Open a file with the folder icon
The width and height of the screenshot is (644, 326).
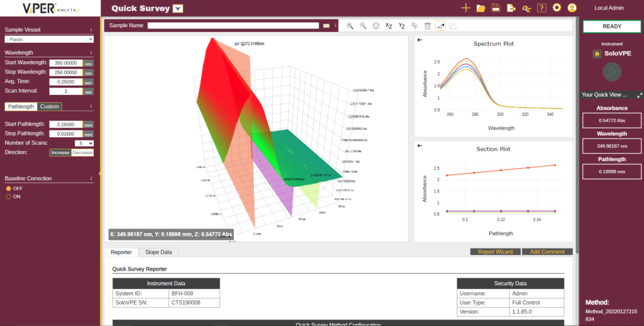click(x=481, y=8)
